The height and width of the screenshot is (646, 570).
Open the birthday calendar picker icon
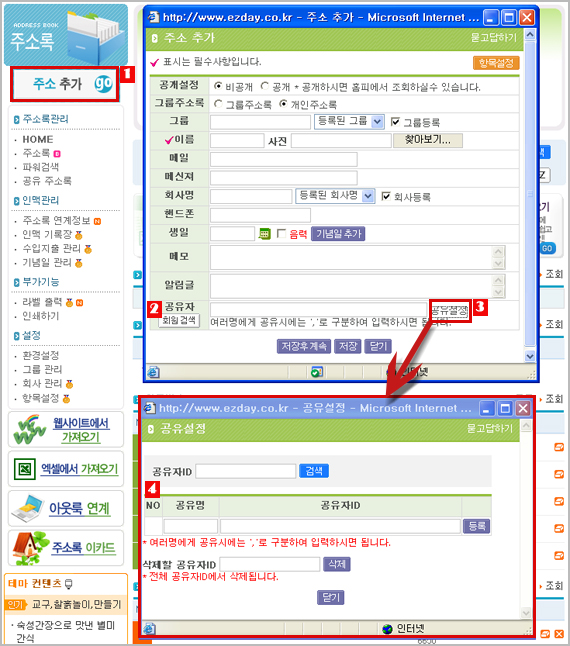[x=264, y=234]
